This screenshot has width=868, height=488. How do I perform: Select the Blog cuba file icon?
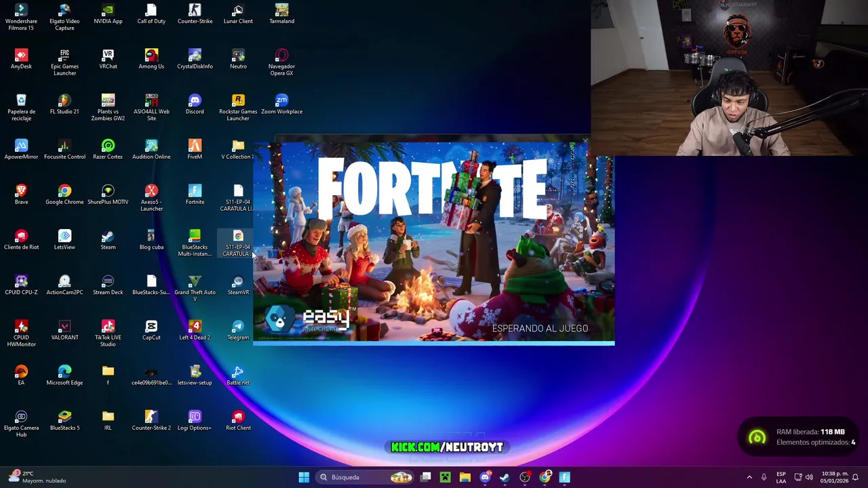[151, 240]
